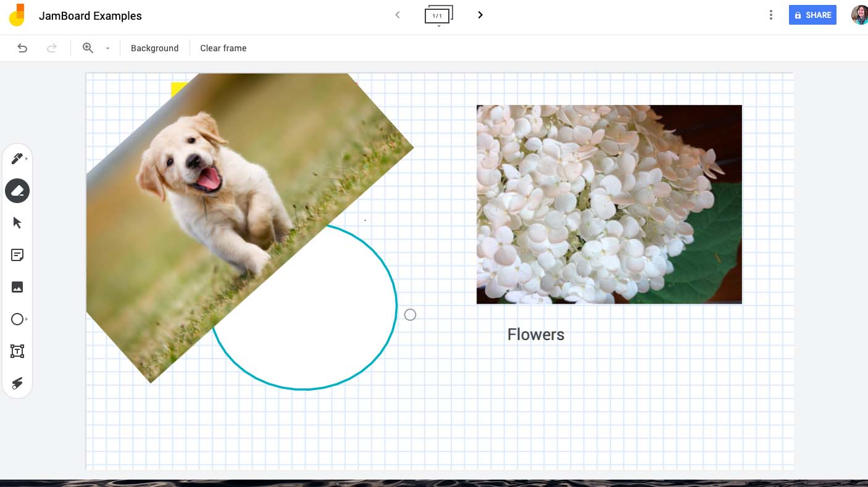868x487 pixels.
Task: Open the Add image tool
Action: [17, 287]
